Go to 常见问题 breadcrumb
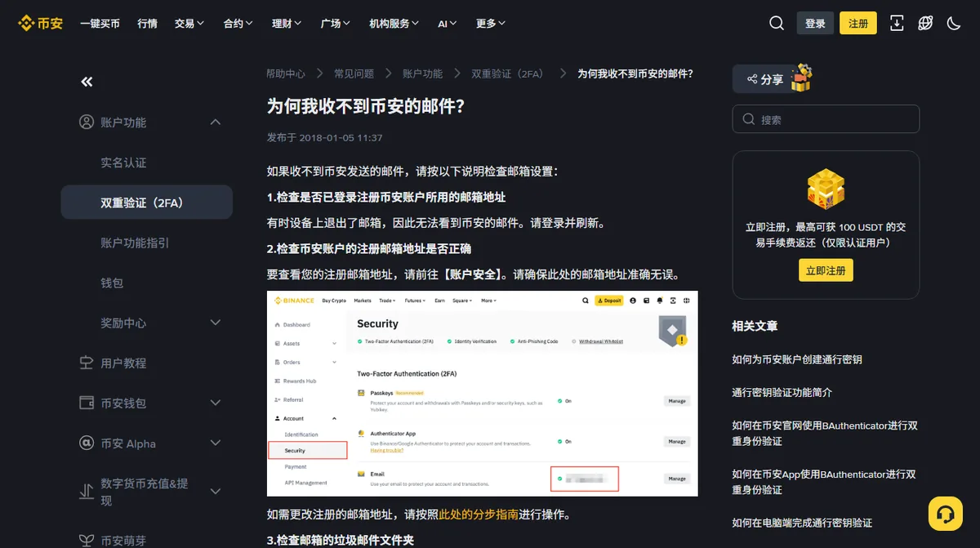The image size is (980, 548). click(x=354, y=74)
